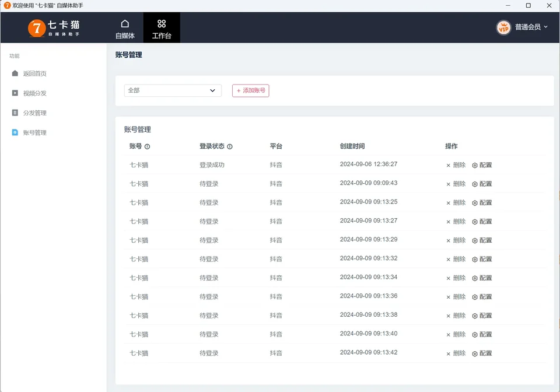The height and width of the screenshot is (392, 560).
Task: Open the 自媒体 home tab
Action: click(125, 28)
